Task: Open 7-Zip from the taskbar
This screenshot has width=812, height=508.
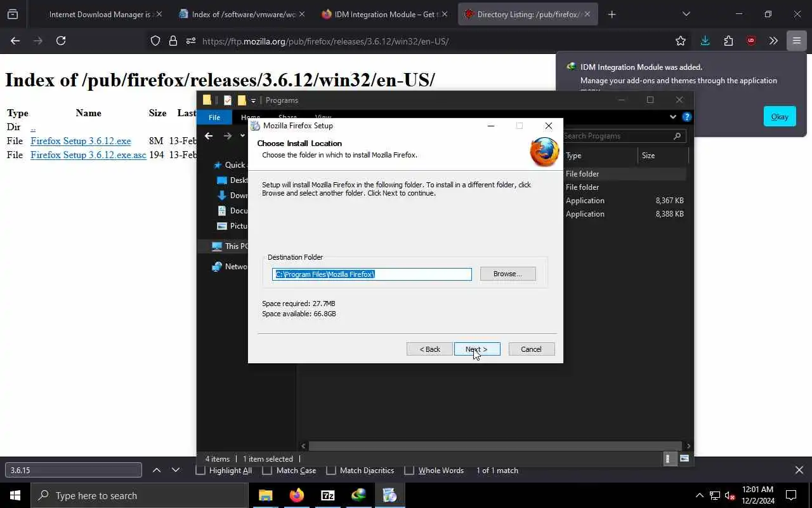Action: 327,495
